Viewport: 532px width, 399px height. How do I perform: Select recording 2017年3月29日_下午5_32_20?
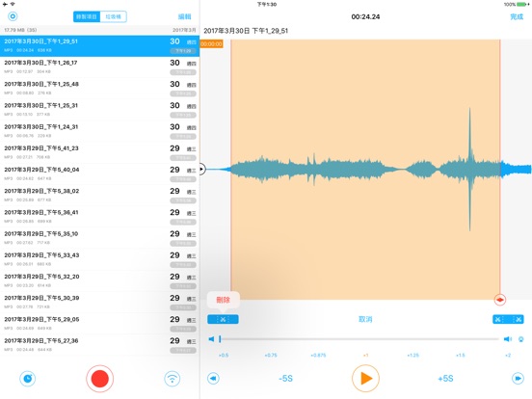click(100, 280)
